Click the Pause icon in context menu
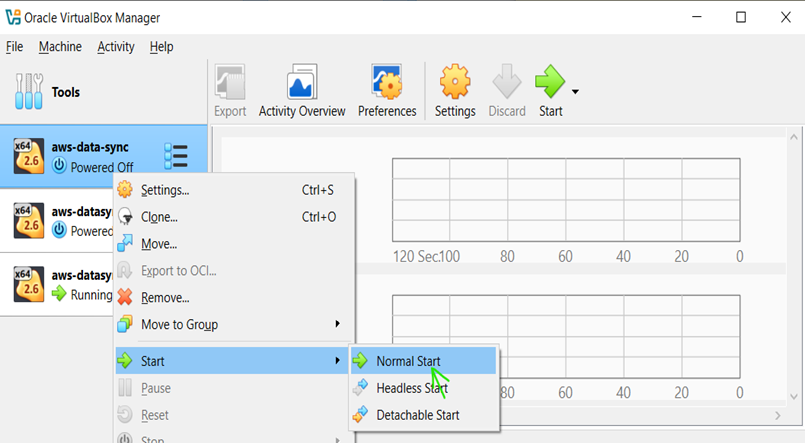The height and width of the screenshot is (443, 805). [x=125, y=388]
